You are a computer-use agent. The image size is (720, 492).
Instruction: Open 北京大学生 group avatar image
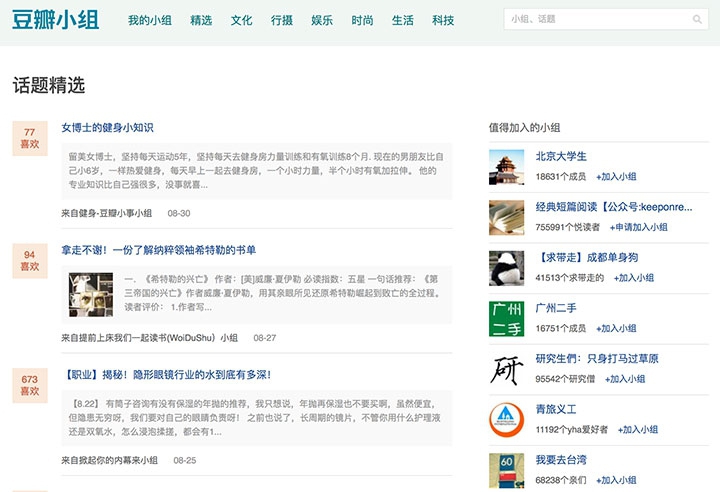coord(506,165)
